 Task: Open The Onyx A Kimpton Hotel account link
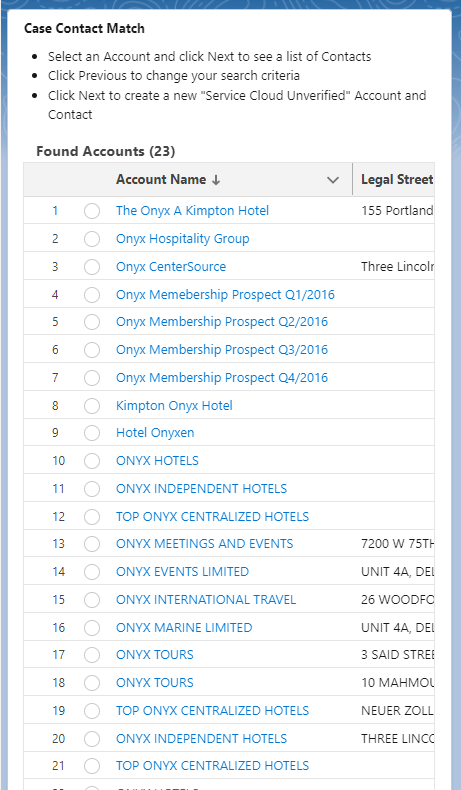coord(192,211)
